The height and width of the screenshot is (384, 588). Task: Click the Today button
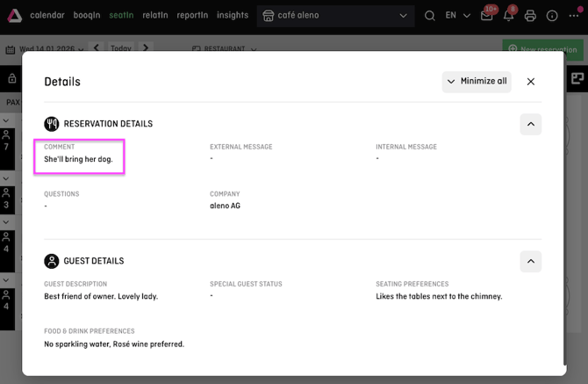point(120,49)
